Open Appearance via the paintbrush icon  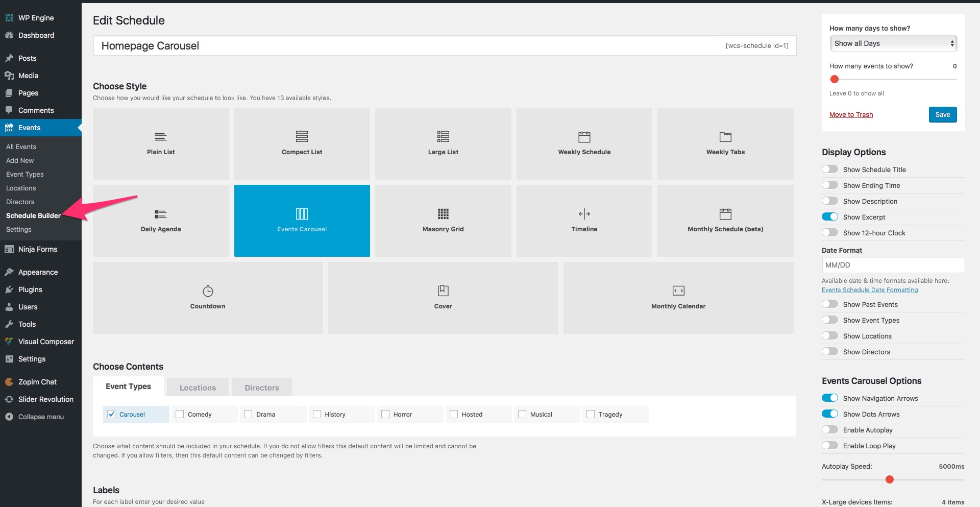click(x=9, y=272)
